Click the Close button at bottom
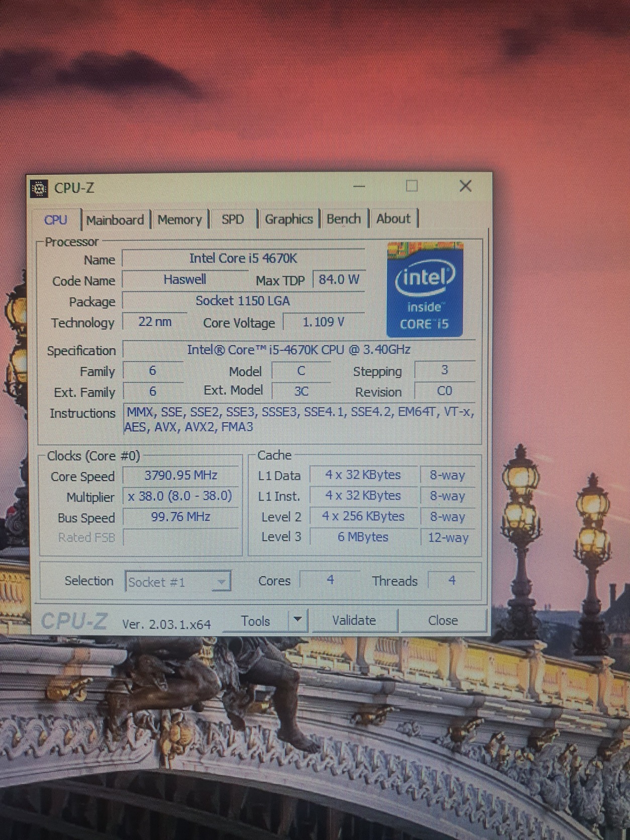 click(x=443, y=620)
